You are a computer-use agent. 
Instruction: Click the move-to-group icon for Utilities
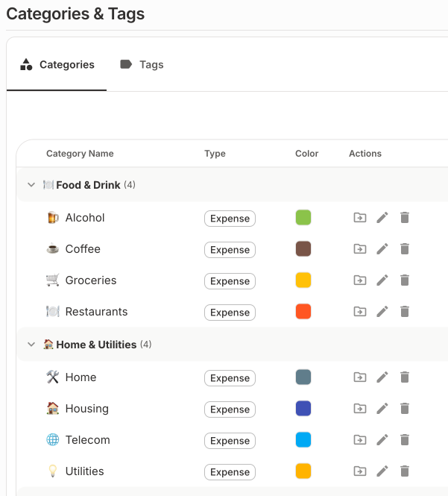click(x=360, y=471)
